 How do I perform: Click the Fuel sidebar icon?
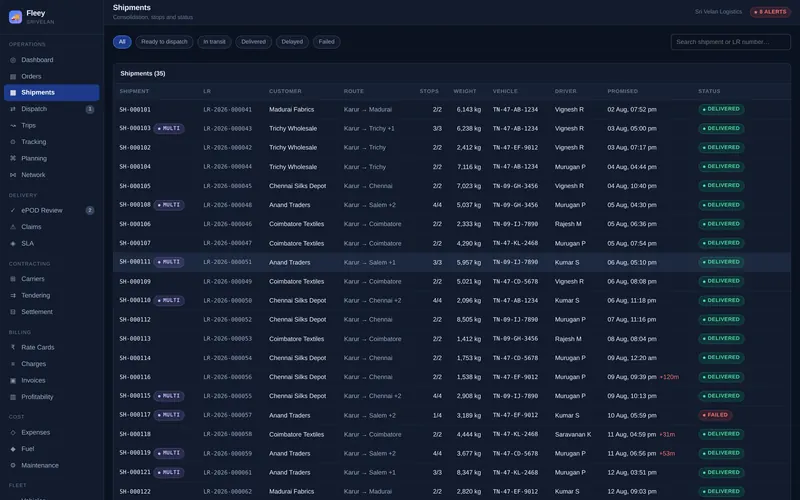coord(13,449)
